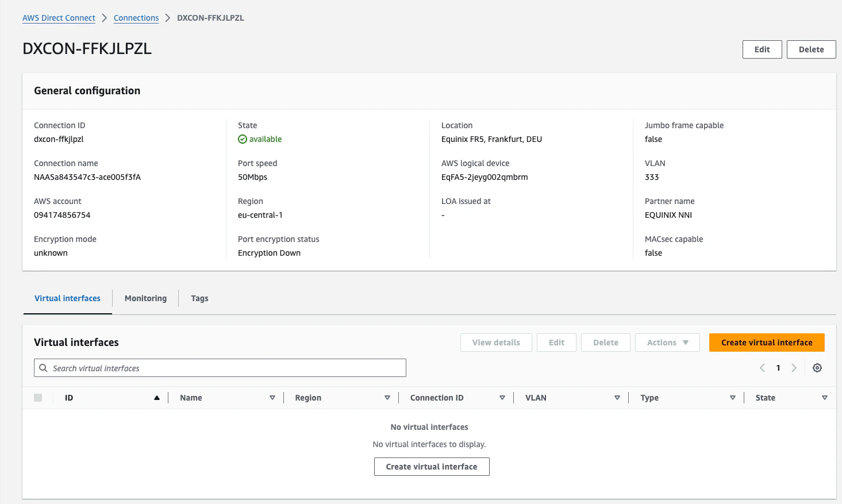Select the Virtual interfaces tab
Image resolution: width=842 pixels, height=504 pixels.
[67, 298]
